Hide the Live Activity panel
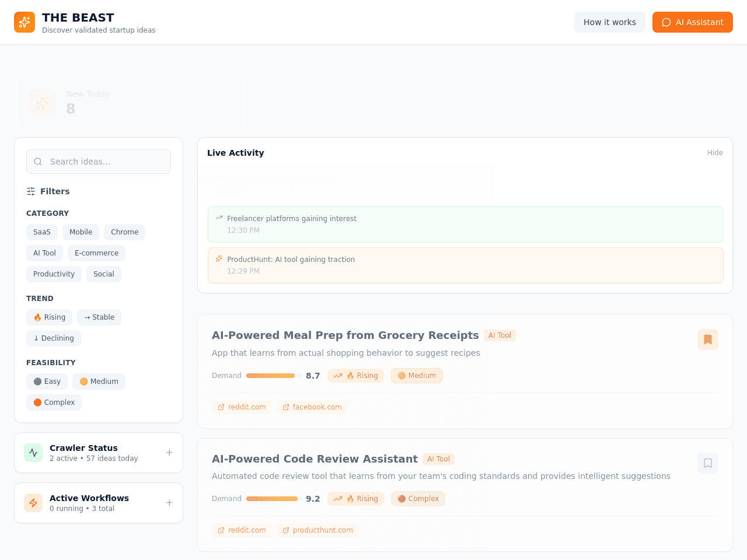Screen dimensions: 747x560 pos(715,153)
